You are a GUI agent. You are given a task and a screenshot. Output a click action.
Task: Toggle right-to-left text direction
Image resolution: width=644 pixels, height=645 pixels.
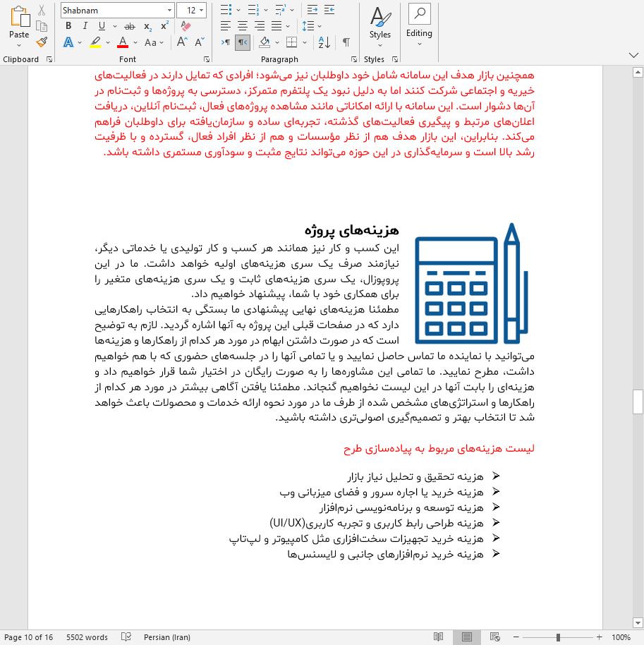coord(243,42)
